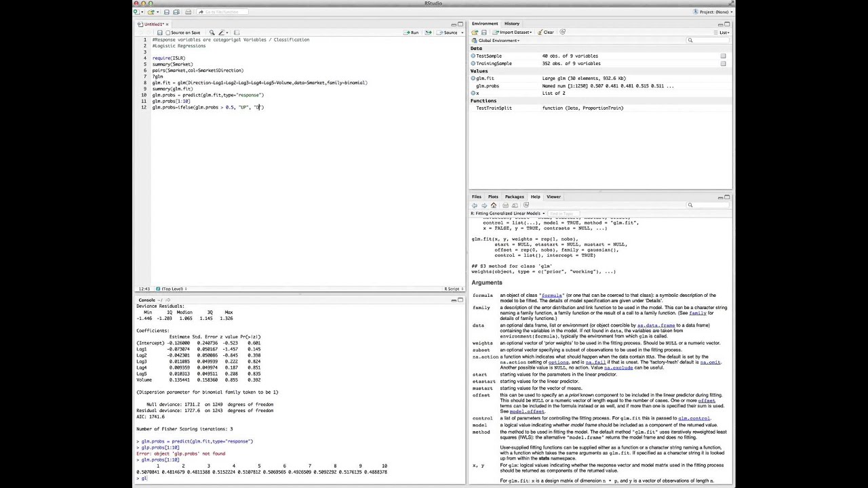This screenshot has width=868, height=488.
Task: Refresh the Environment pane
Action: pos(562,32)
